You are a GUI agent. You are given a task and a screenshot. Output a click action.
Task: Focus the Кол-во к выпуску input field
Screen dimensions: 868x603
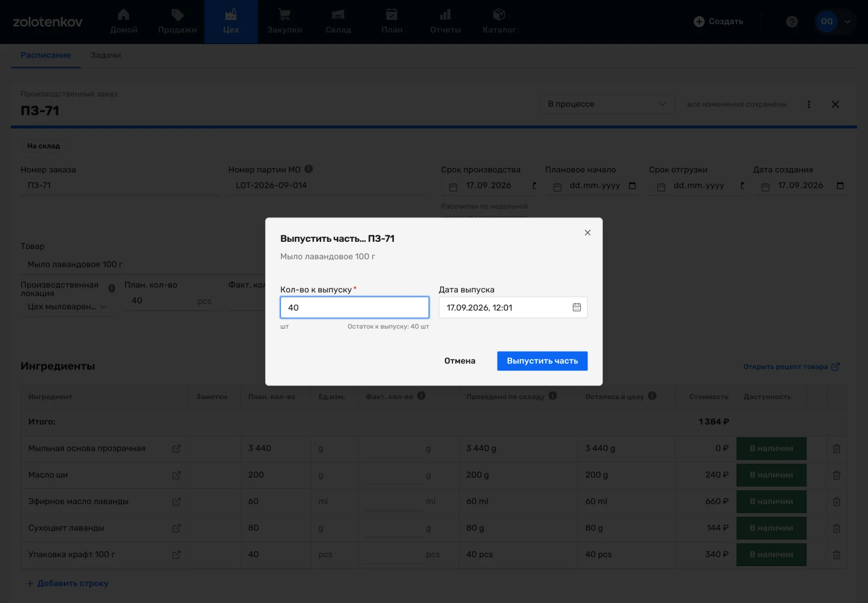[355, 307]
